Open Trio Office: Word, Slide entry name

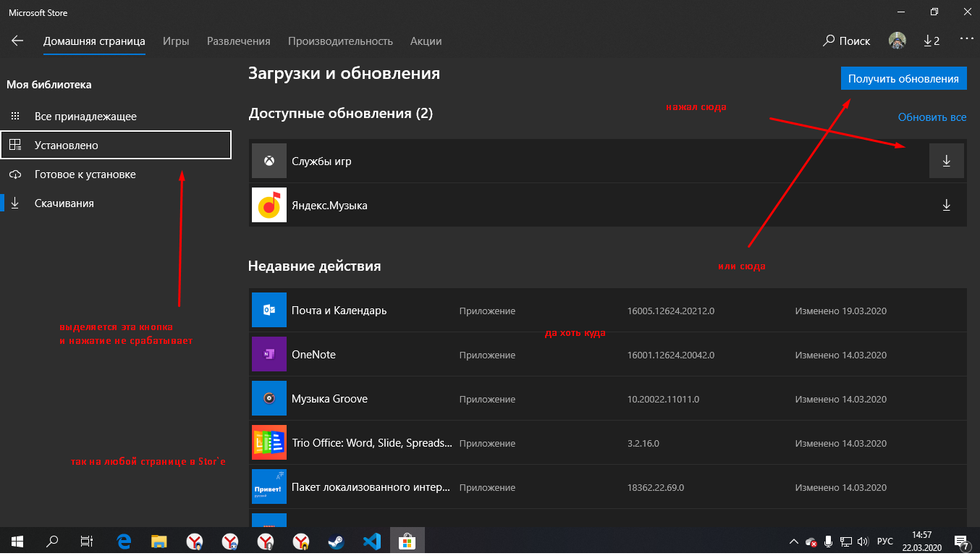(372, 443)
